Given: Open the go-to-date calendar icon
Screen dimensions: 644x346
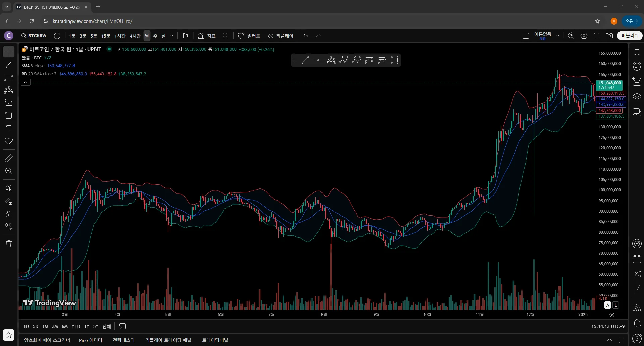Looking at the screenshot, I should (122, 326).
